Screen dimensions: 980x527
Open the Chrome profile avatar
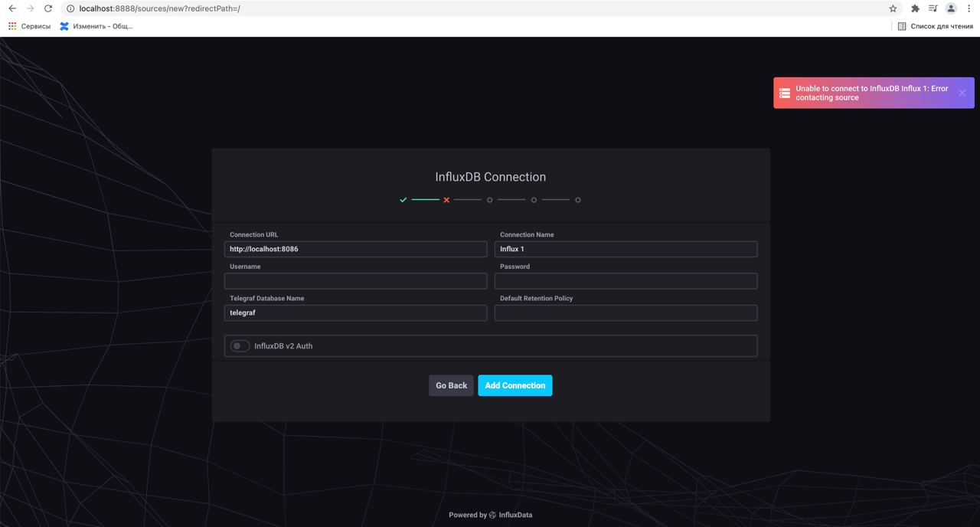click(951, 8)
